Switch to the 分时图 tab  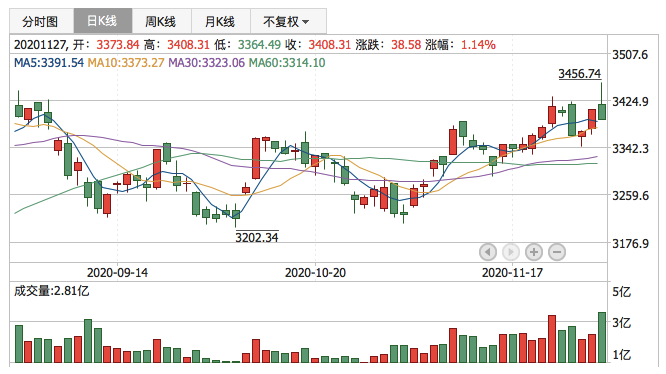[41, 21]
